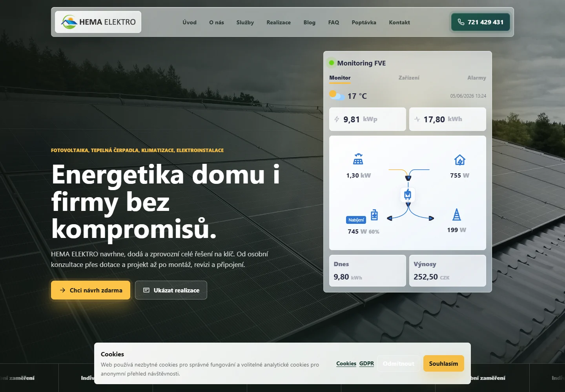This screenshot has width=565, height=392.
Task: Click the grid tower icon above 199 W
Action: pos(457,214)
